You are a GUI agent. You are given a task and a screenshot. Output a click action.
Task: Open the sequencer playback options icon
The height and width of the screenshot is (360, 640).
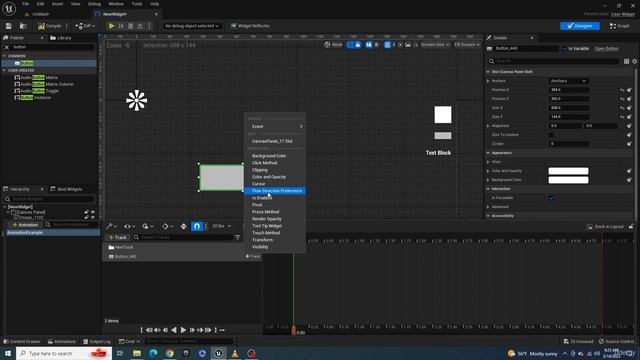pyautogui.click(x=147, y=226)
